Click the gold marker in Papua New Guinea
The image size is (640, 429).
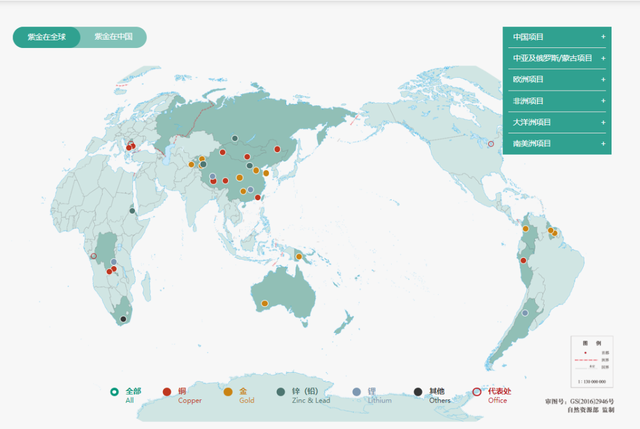299,256
